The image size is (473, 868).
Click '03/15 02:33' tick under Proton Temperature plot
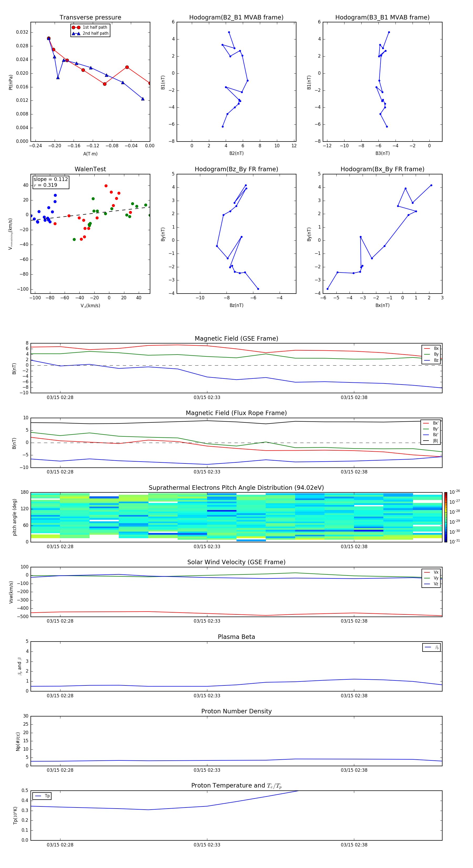click(207, 845)
